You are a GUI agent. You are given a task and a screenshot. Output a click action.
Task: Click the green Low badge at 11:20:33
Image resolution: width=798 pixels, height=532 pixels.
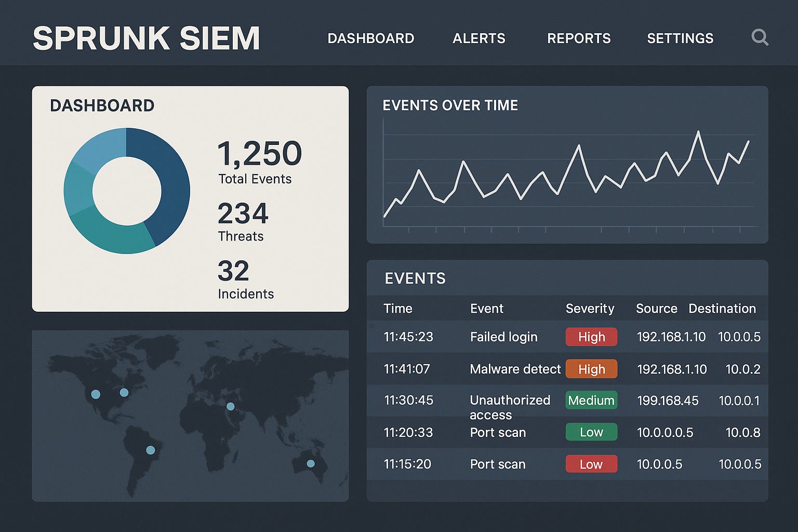click(x=591, y=432)
